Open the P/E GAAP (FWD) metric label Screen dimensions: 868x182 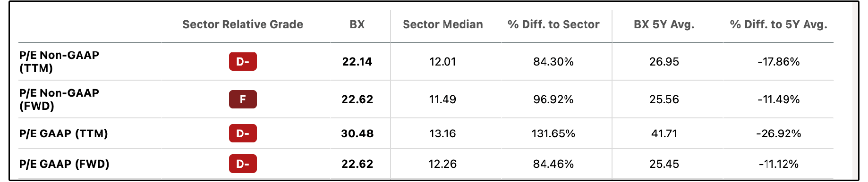coord(64,164)
